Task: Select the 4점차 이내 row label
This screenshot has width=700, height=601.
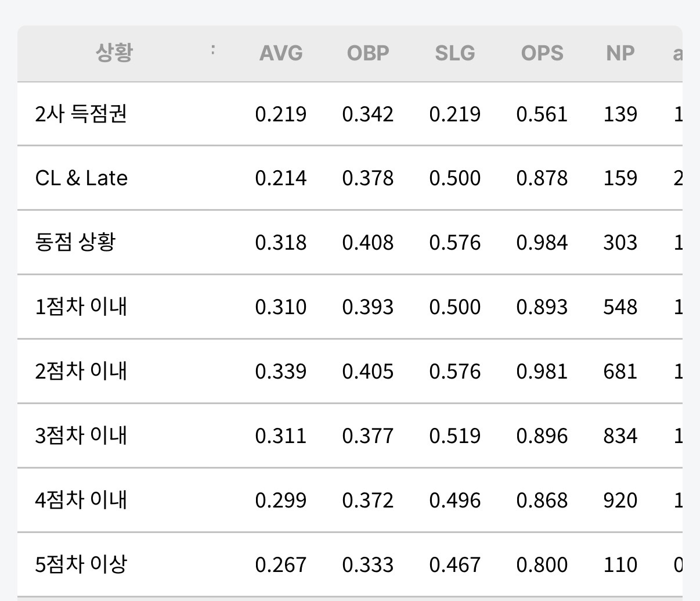Action: [x=81, y=500]
